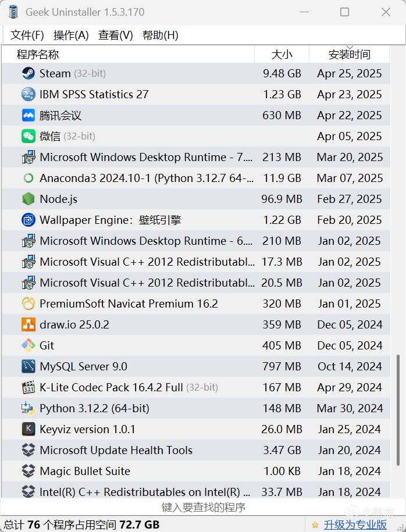Click the search box to find programs

pos(203,507)
